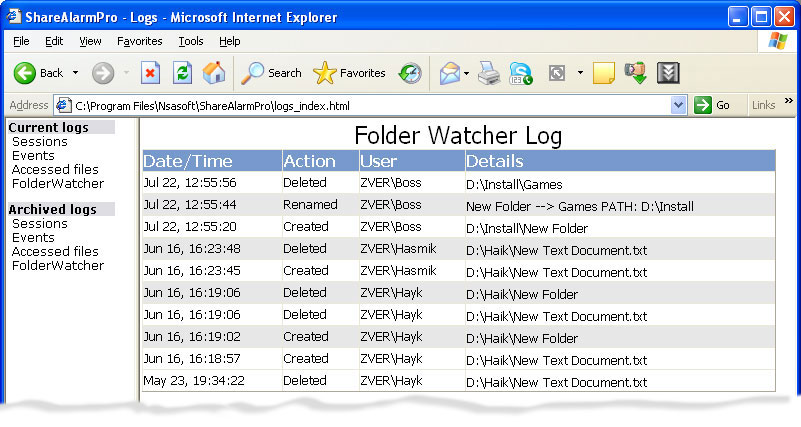Click the Forward arrow button
Image resolution: width=801 pixels, height=427 pixels.
(x=103, y=73)
